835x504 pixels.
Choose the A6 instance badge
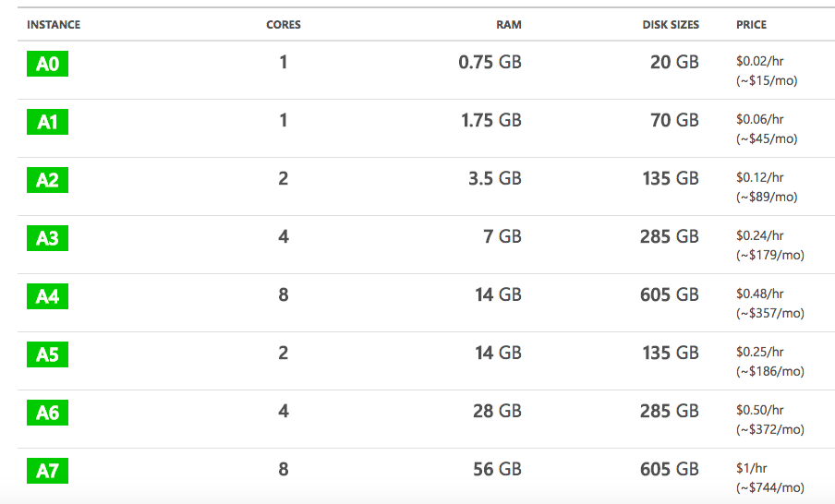coord(47,413)
